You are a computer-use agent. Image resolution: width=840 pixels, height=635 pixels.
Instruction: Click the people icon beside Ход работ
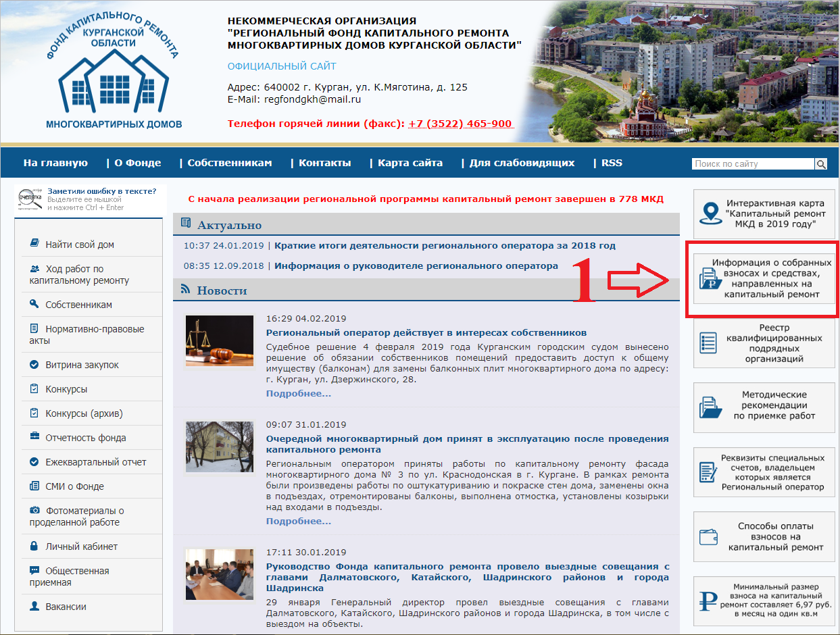coord(34,269)
